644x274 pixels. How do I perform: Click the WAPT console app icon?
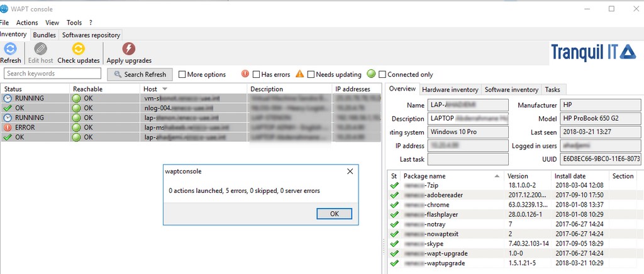click(5, 9)
